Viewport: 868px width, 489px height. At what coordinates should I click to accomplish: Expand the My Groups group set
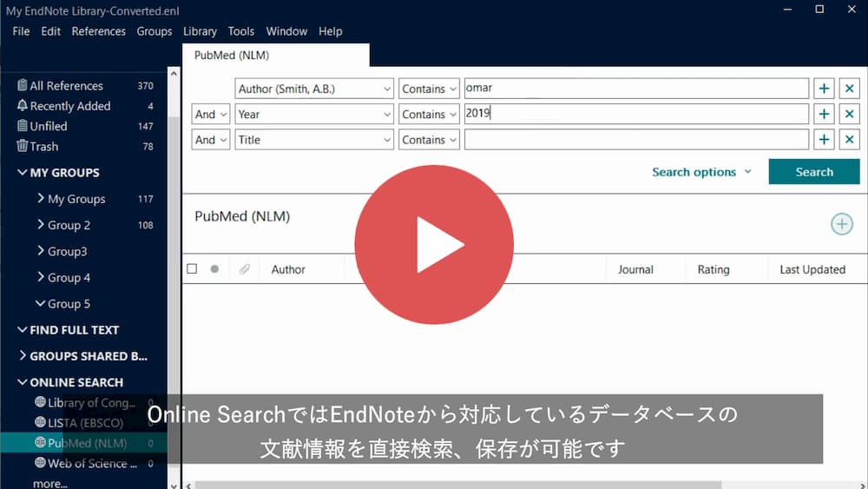41,198
